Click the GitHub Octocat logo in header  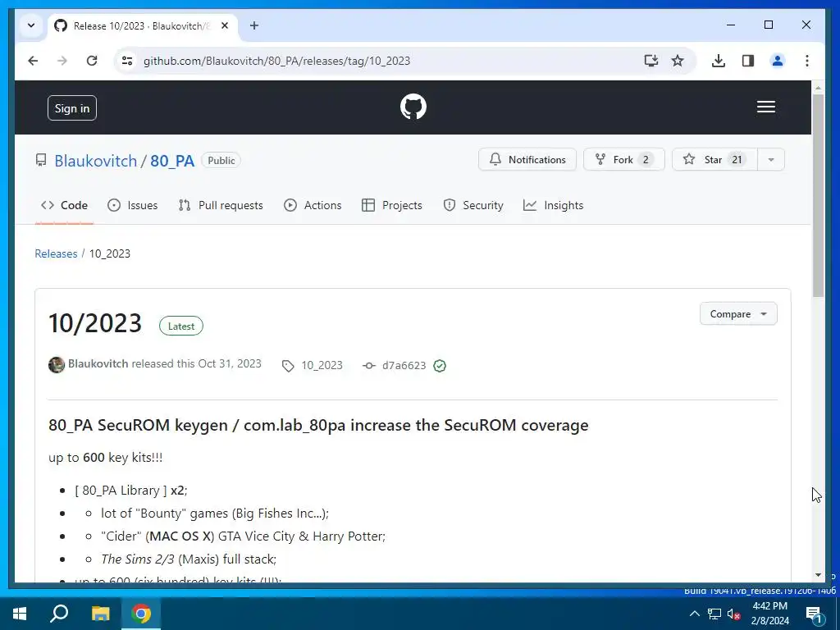click(x=413, y=107)
